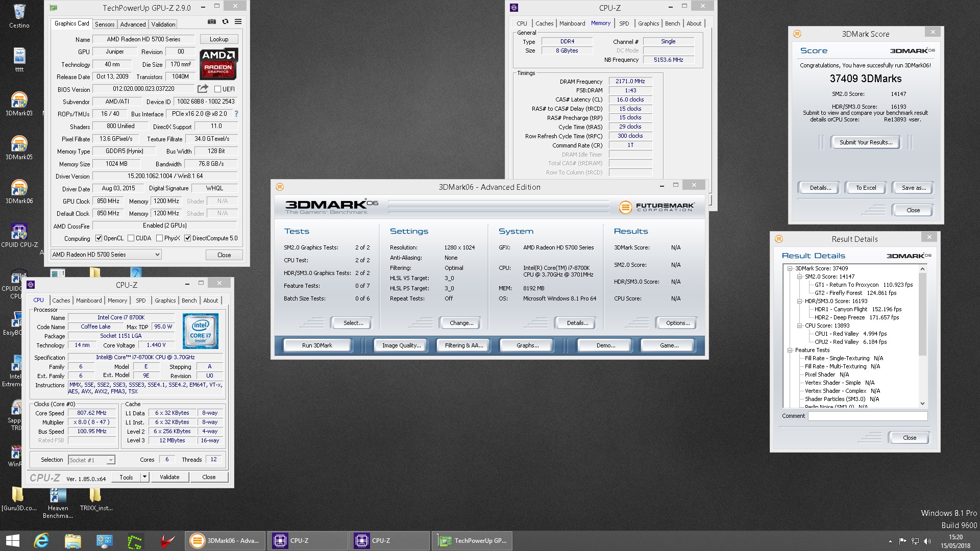Switch to GPU-Z Sensors tab
The width and height of the screenshot is (980, 551).
pos(105,24)
